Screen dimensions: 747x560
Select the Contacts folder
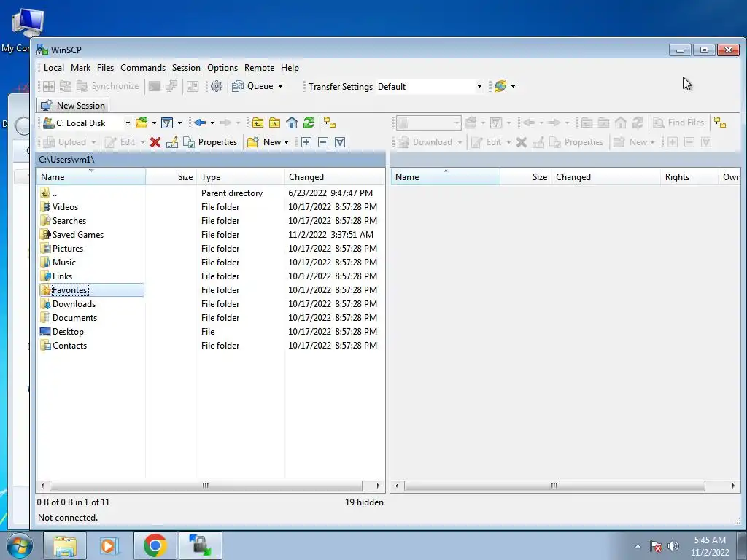(210, 345)
